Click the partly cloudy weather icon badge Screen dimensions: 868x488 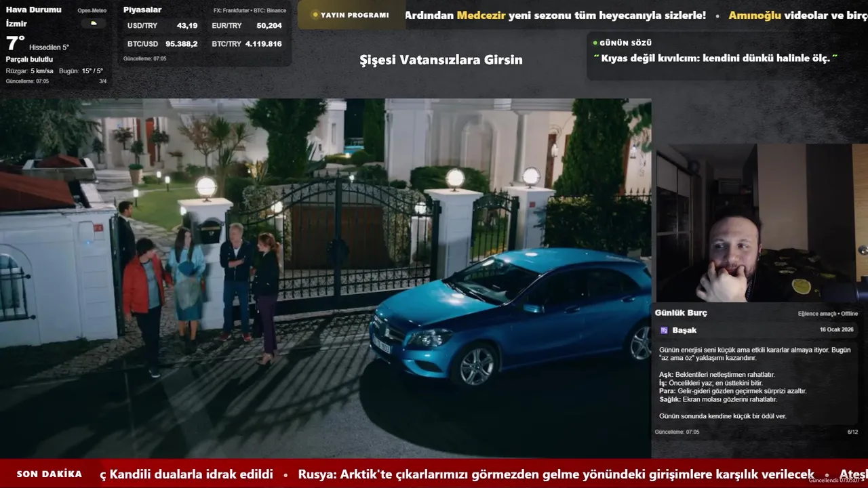[94, 23]
